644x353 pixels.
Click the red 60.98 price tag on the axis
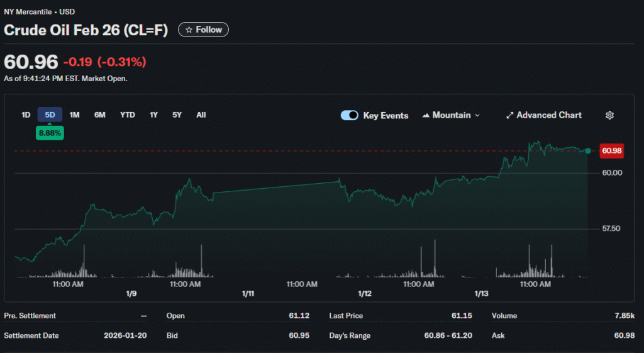click(x=612, y=150)
